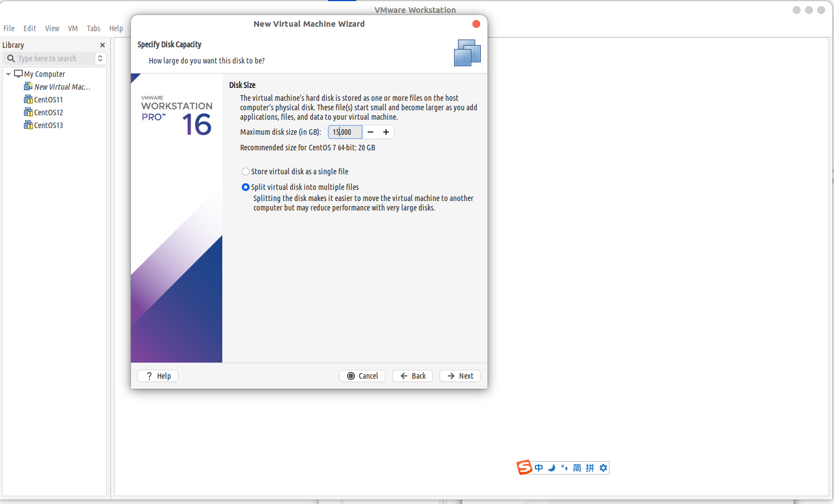The image size is (834, 504).
Task: Click the 'Specify Disk Capacity' heading
Action: point(169,45)
